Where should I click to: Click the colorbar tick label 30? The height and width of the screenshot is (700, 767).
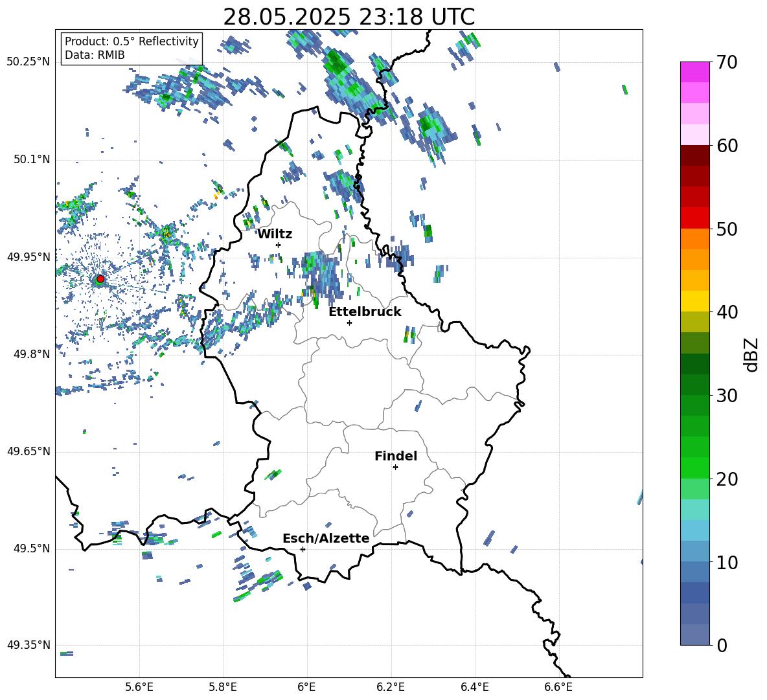[727, 396]
